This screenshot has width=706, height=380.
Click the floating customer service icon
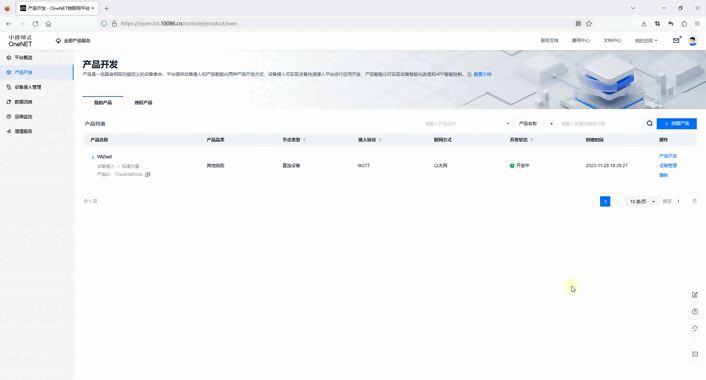[695, 329]
